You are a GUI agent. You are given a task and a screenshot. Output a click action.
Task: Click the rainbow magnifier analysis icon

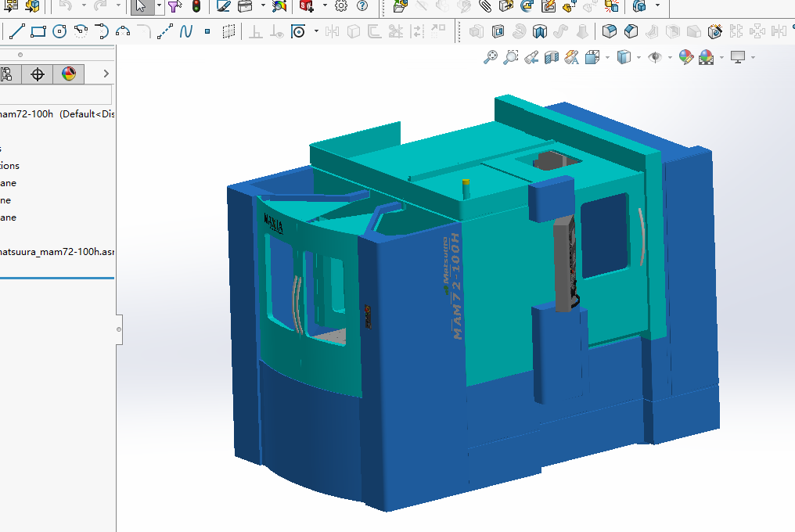tap(279, 6)
